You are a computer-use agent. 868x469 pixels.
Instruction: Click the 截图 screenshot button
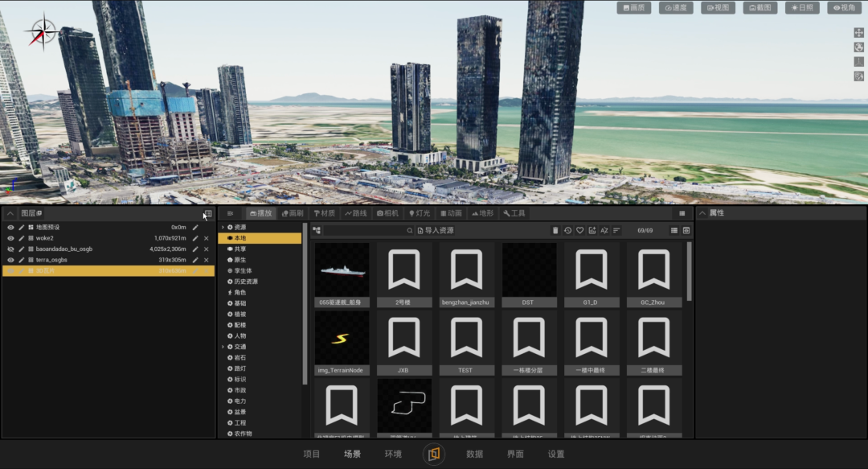click(760, 8)
